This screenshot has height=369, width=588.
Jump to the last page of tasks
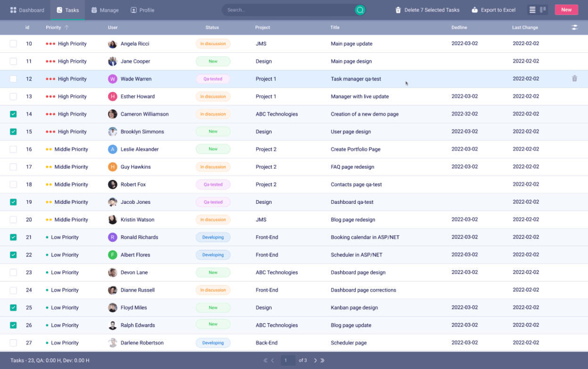click(323, 361)
